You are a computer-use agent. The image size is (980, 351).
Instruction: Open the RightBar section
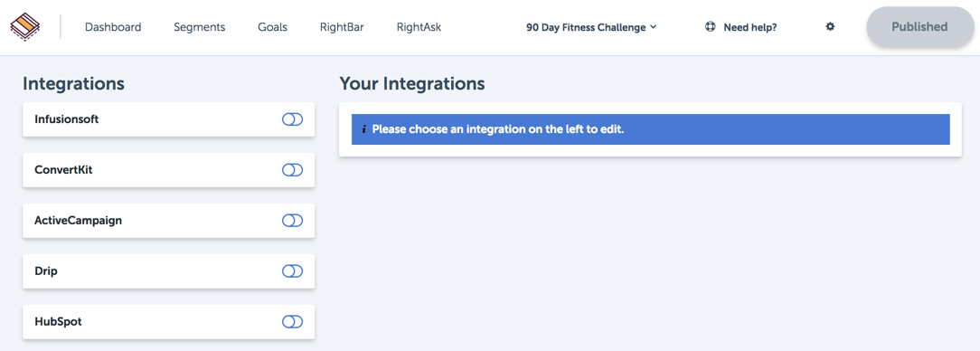click(342, 27)
